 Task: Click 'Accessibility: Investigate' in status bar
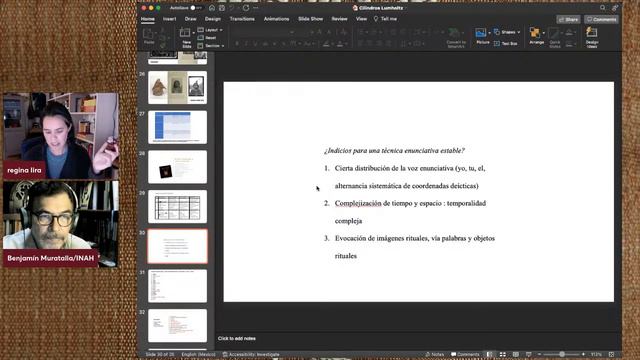[x=251, y=354]
